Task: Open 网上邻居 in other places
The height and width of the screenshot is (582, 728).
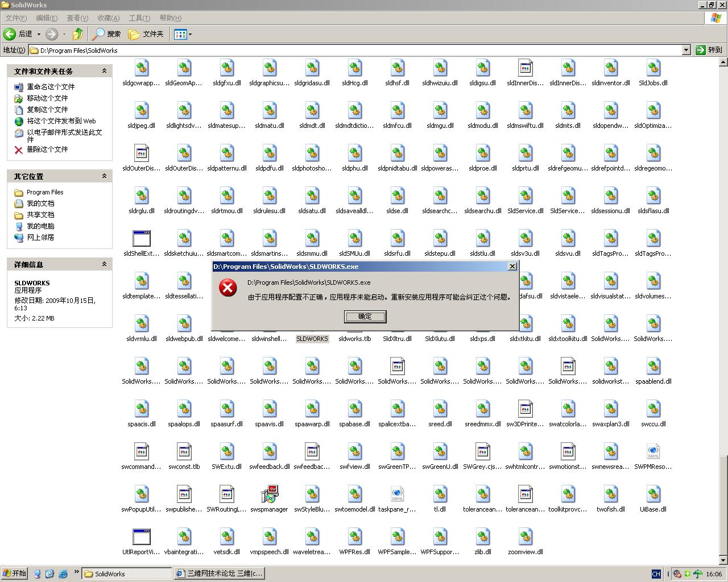Action: click(40, 238)
